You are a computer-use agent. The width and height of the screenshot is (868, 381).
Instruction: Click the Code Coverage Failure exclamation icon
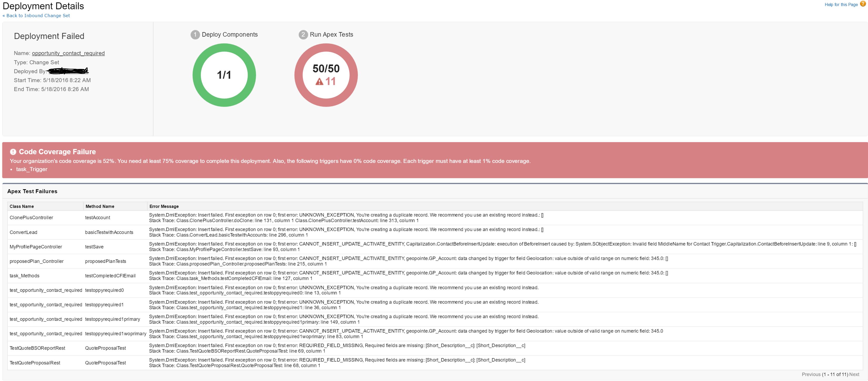point(13,152)
